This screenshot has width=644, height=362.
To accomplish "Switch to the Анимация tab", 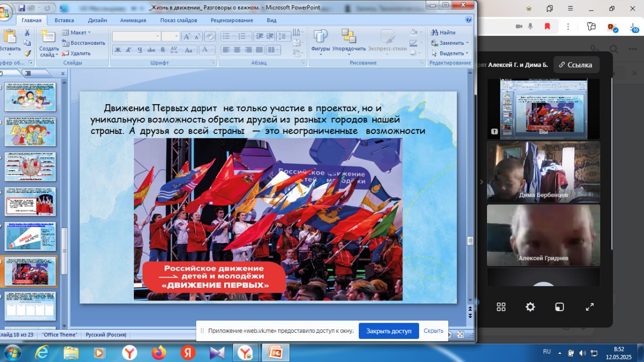I will click(133, 20).
